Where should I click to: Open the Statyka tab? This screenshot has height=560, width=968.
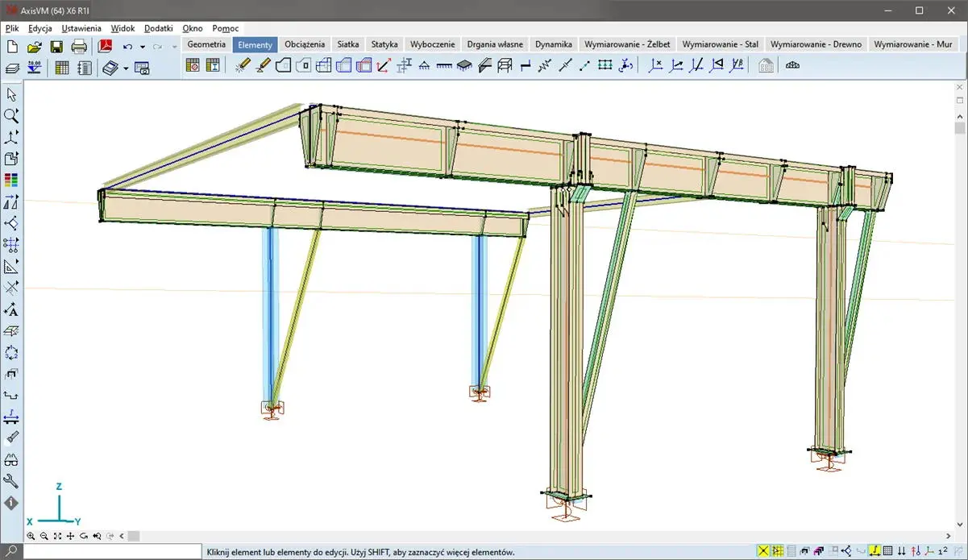384,44
